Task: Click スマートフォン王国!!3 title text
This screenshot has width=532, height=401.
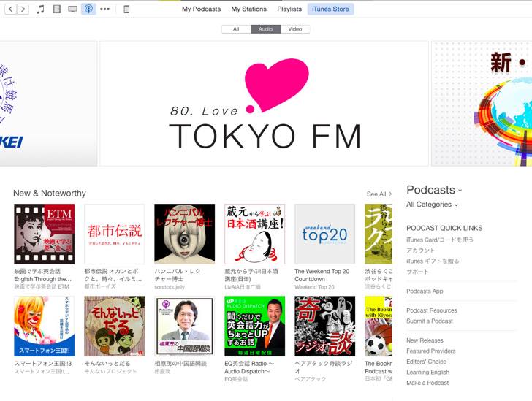Action: pyautogui.click(x=43, y=363)
